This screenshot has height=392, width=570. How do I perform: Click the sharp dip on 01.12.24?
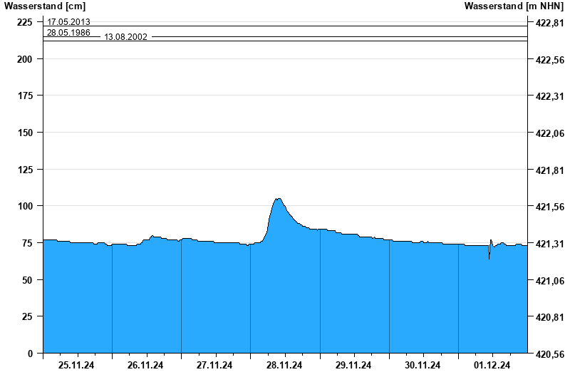(489, 257)
